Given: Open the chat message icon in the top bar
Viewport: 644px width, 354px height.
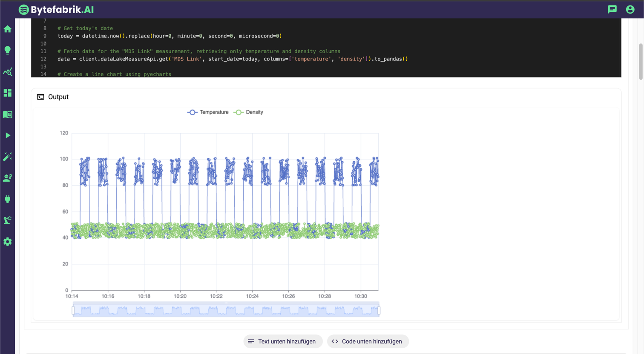Looking at the screenshot, I should (x=612, y=9).
